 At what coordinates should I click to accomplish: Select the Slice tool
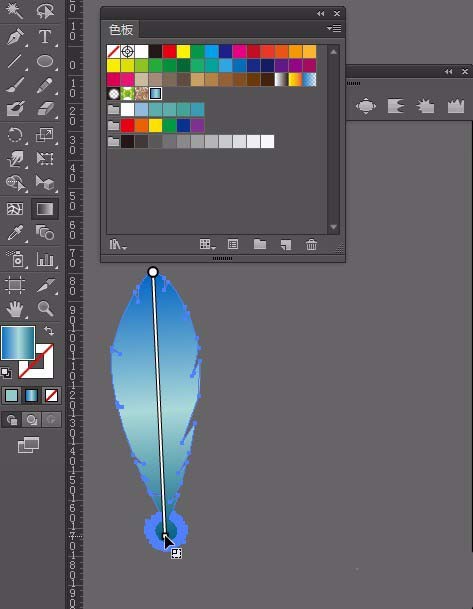pyautogui.click(x=45, y=285)
